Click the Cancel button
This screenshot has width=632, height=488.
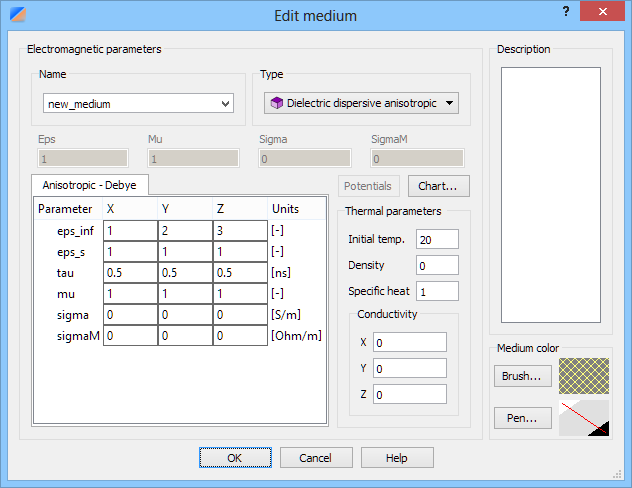click(316, 458)
